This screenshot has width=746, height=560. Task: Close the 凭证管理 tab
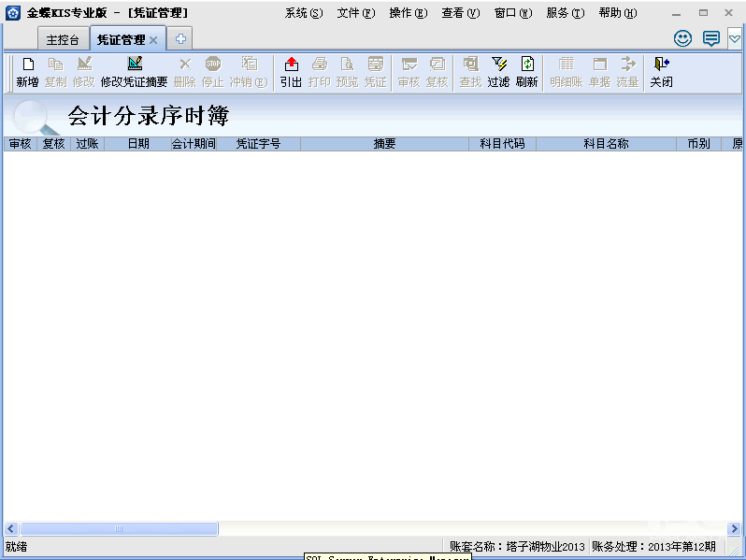(x=153, y=40)
